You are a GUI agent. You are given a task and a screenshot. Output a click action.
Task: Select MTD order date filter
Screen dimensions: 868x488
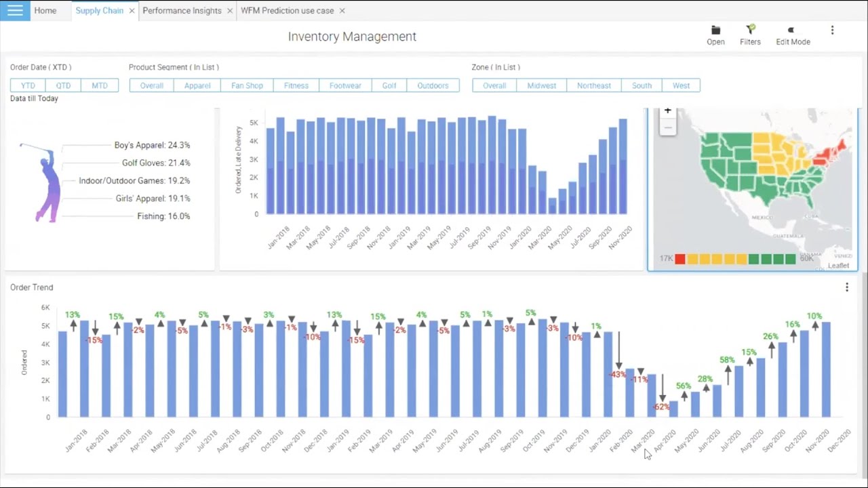coord(100,85)
